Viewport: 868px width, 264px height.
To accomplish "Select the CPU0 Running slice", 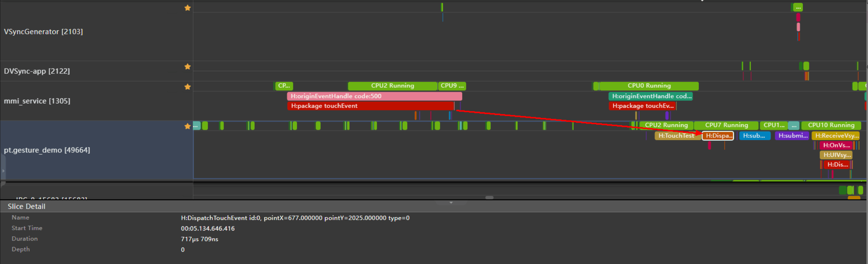I will click(649, 86).
